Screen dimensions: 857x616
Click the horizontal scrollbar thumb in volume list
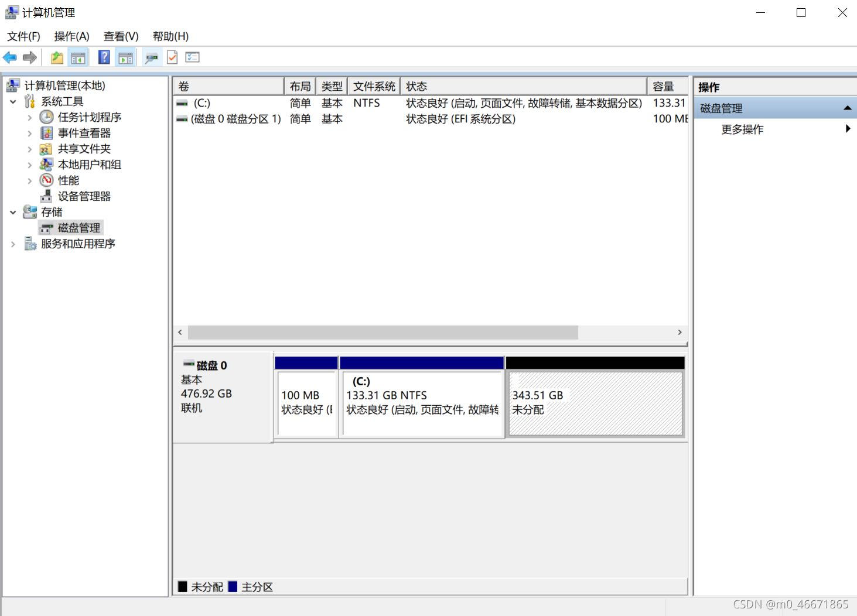tap(383, 332)
